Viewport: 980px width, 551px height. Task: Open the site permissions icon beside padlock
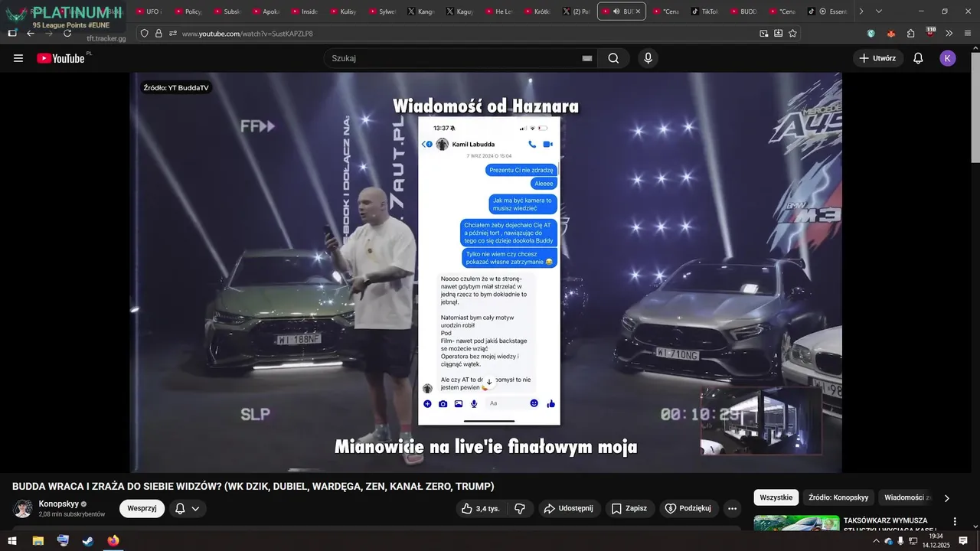[172, 33]
